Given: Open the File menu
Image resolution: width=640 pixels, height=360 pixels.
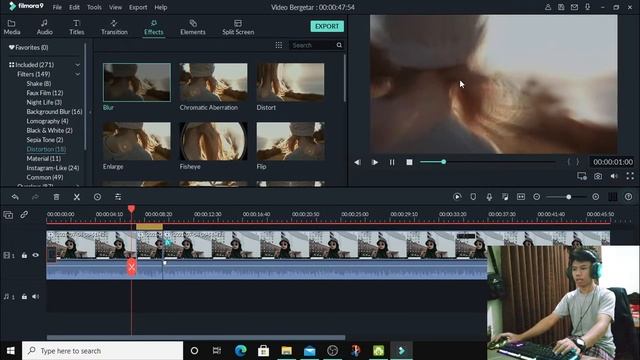Looking at the screenshot, I should (x=57, y=7).
